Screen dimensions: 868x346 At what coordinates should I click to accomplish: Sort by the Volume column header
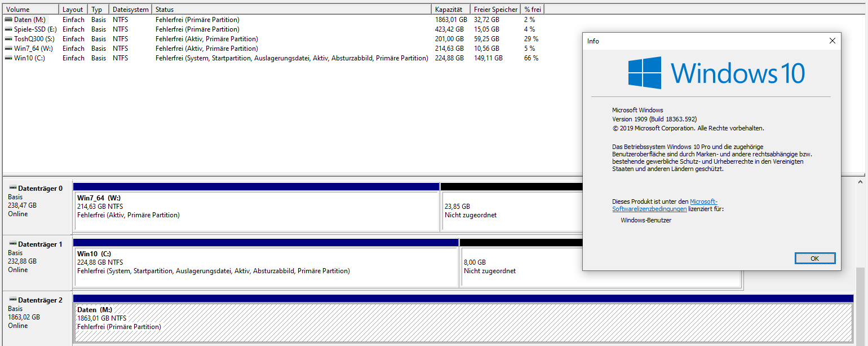click(x=31, y=10)
